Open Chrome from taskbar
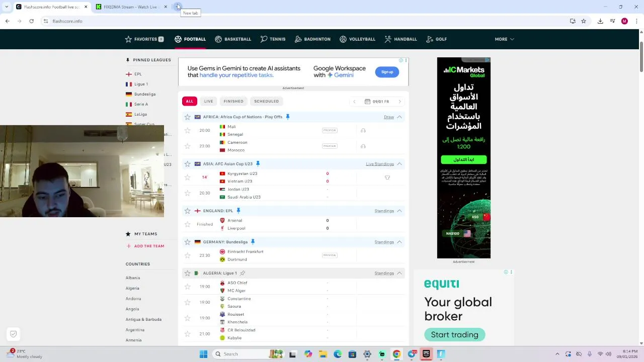Viewport: 644px width, 362px height. [396, 354]
